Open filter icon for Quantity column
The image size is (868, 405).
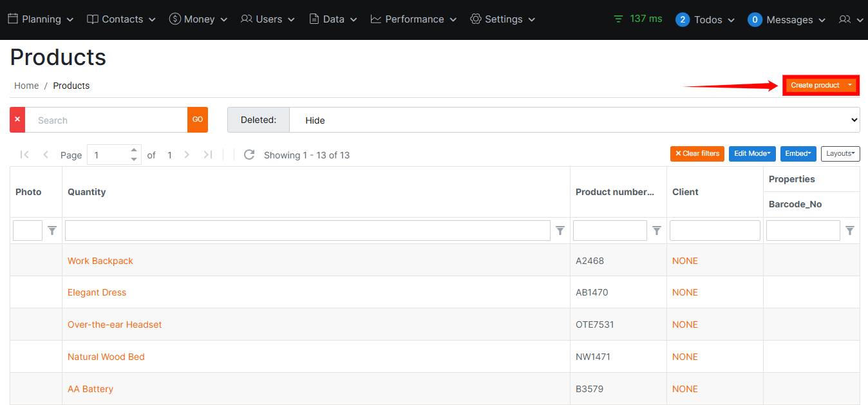[x=560, y=231]
